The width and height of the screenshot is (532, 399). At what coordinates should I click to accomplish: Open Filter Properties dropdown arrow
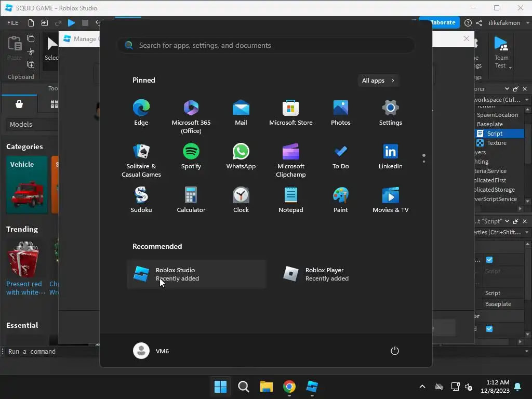coord(527,232)
